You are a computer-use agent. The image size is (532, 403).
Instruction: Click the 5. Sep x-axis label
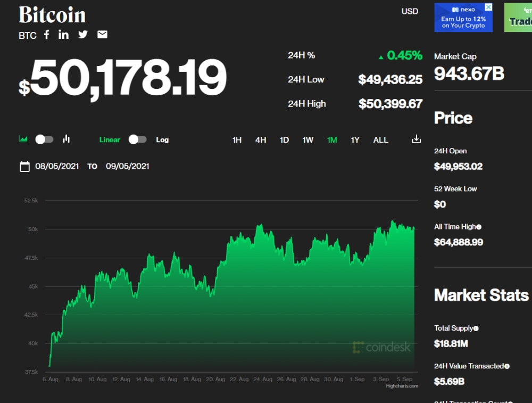pos(405,379)
